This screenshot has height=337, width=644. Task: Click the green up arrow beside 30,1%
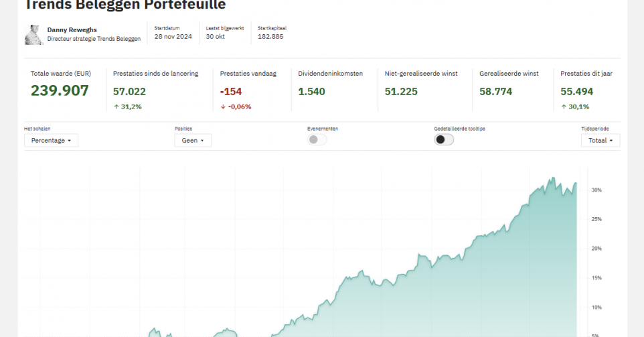(x=564, y=107)
